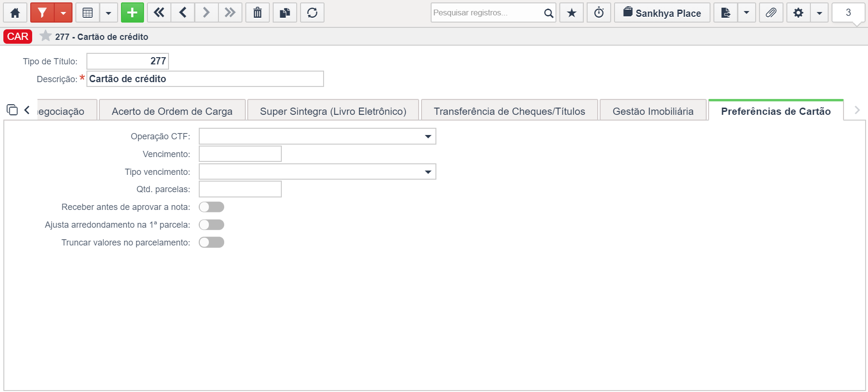Click the Qtd. parcelas input field
This screenshot has width=868, height=392.
[240, 189]
